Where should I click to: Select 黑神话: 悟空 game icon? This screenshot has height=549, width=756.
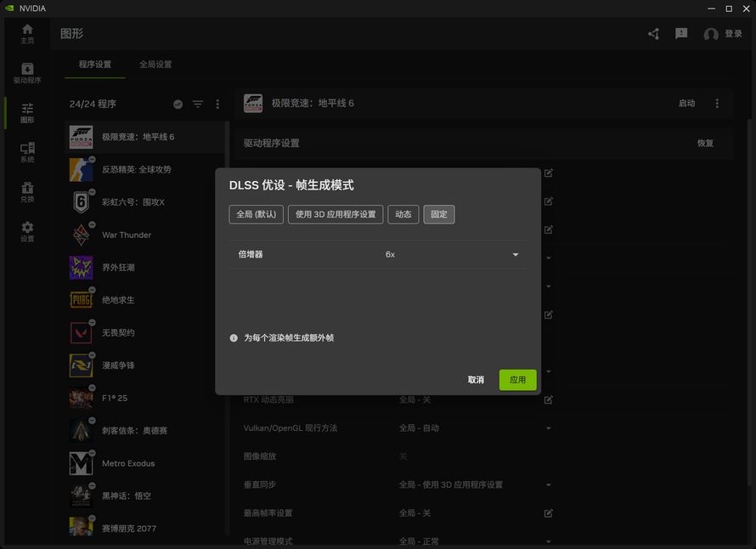[81, 496]
